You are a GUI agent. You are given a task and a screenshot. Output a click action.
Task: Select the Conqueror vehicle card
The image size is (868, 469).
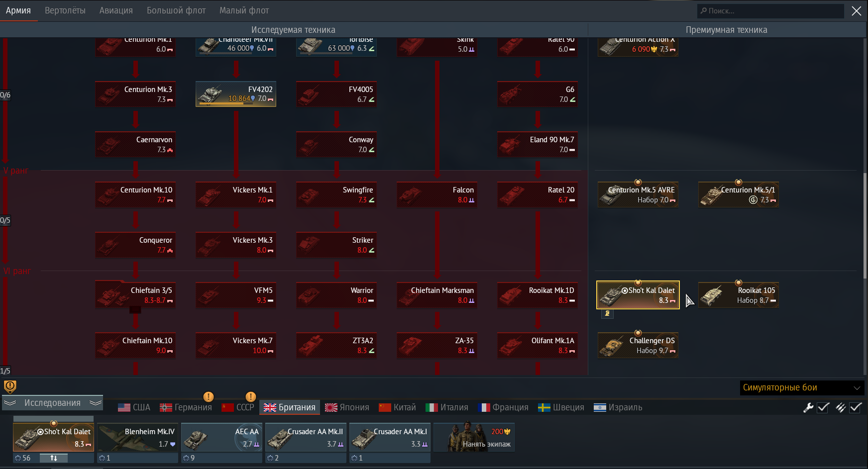135,245
